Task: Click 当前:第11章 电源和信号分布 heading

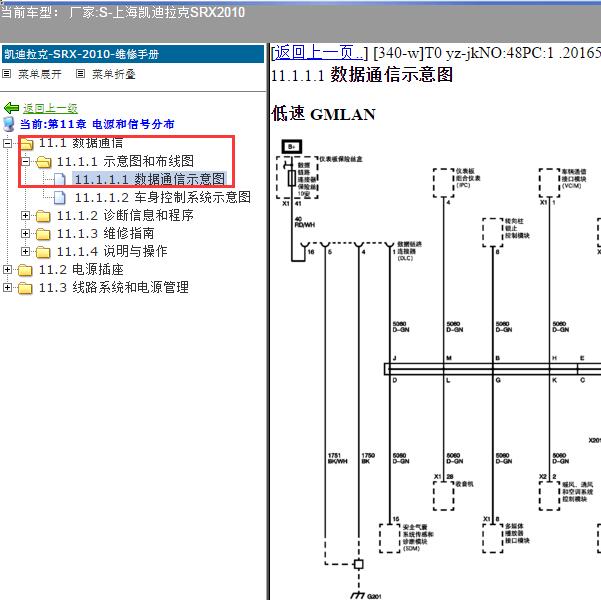Action: [97, 124]
